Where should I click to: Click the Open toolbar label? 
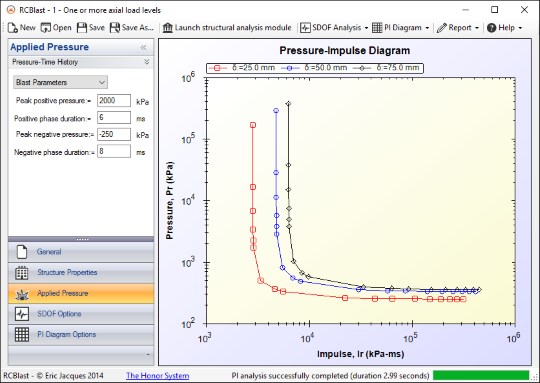62,28
